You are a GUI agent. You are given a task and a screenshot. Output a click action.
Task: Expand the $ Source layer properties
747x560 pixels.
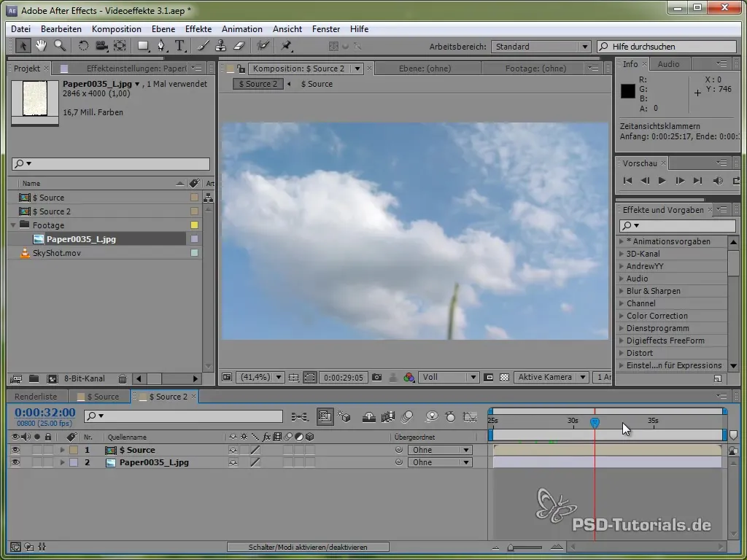pos(63,450)
